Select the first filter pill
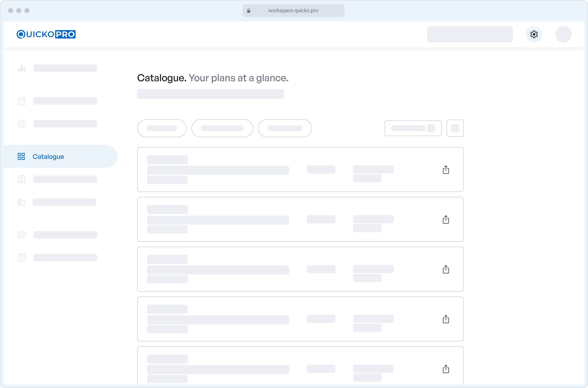The width and height of the screenshot is (588, 388). click(162, 128)
